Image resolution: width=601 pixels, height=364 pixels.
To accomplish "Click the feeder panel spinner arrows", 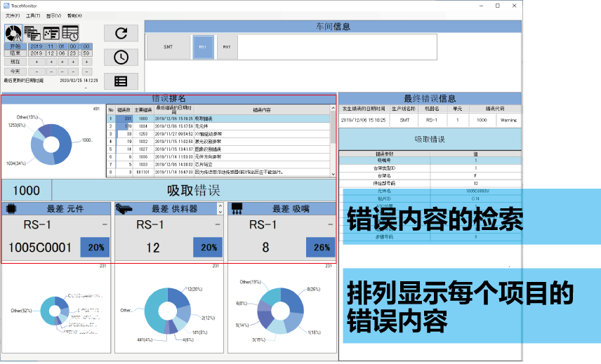I will [220, 208].
